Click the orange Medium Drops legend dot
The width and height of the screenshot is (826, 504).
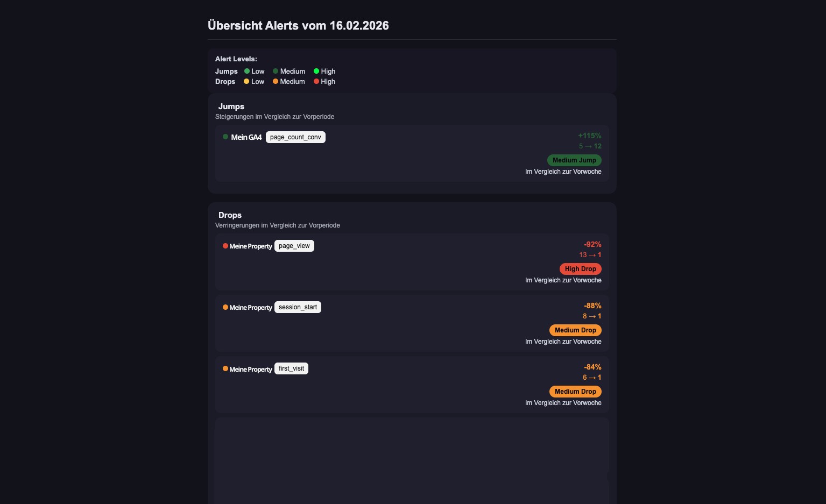click(x=276, y=81)
